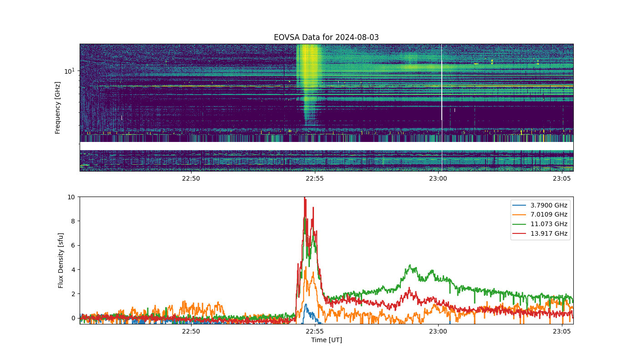
Task: Click the 10¹ frequency axis tick label
Action: click(x=70, y=71)
